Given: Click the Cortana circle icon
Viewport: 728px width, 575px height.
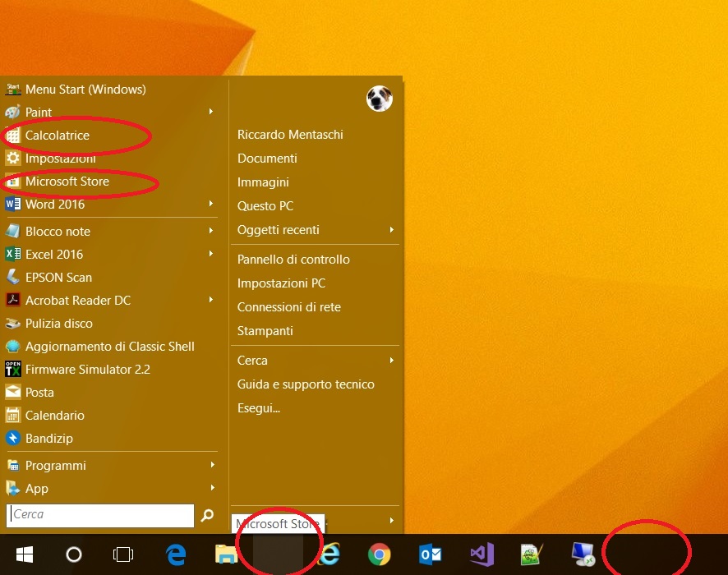Looking at the screenshot, I should tap(74, 554).
